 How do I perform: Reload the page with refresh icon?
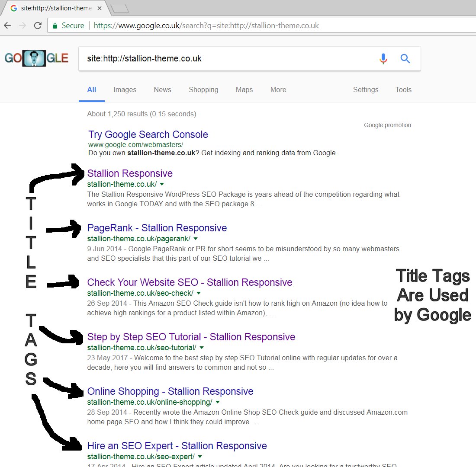38,26
